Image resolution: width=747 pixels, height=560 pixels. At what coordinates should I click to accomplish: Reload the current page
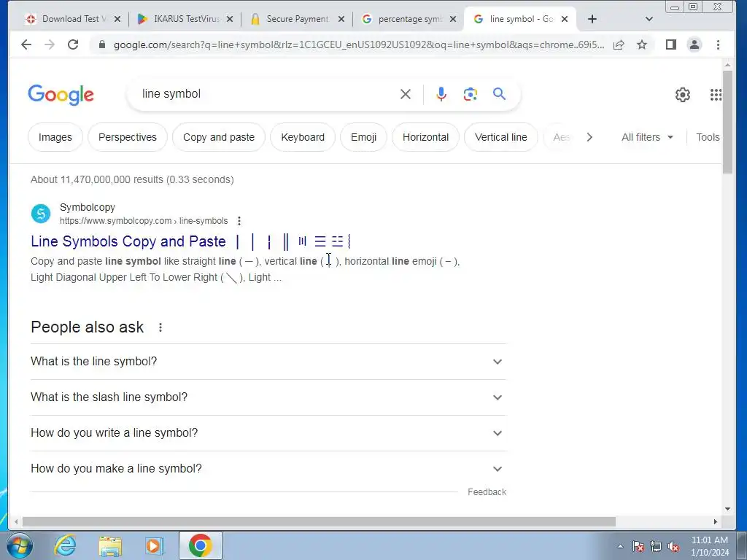point(73,44)
